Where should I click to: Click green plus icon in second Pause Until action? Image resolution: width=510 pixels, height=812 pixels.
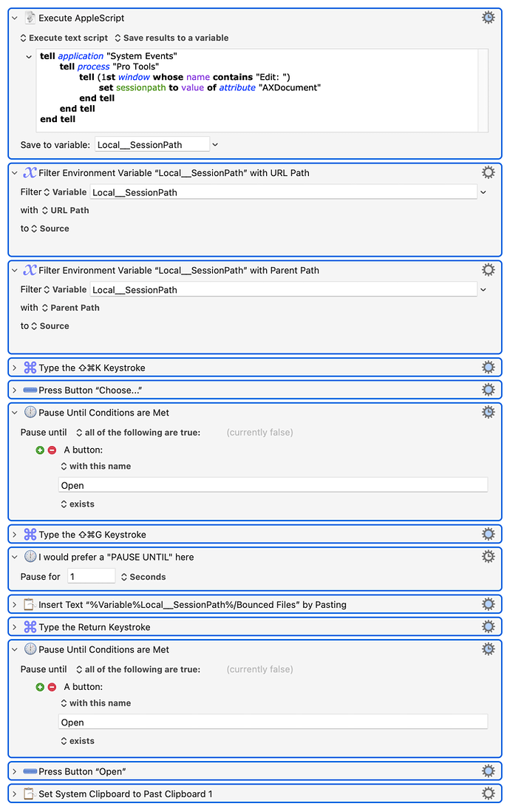click(40, 687)
